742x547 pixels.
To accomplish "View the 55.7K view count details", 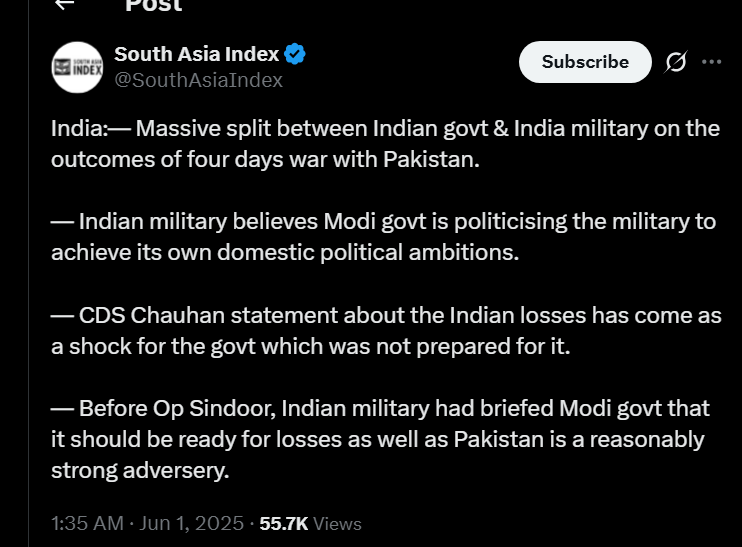I will point(284,523).
